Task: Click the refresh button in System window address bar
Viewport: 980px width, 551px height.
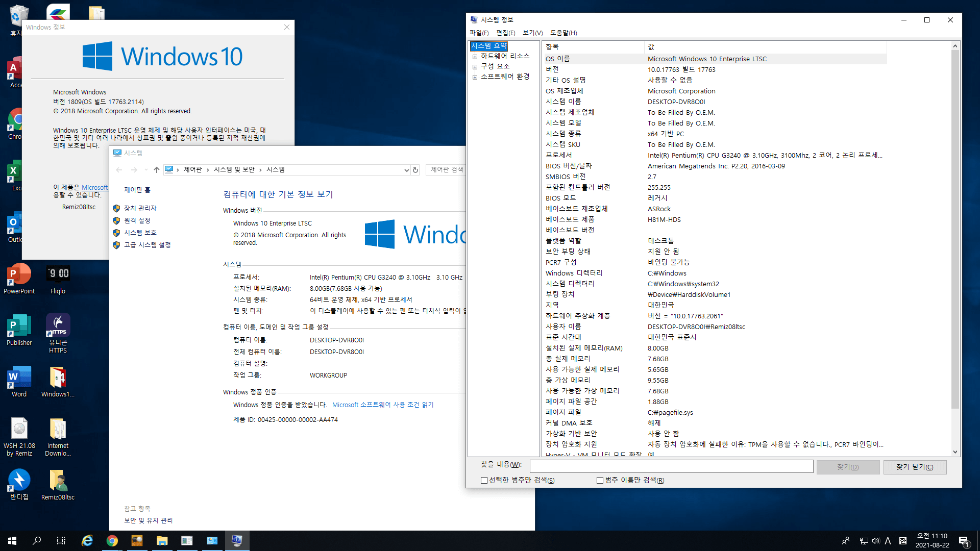Action: pyautogui.click(x=415, y=170)
